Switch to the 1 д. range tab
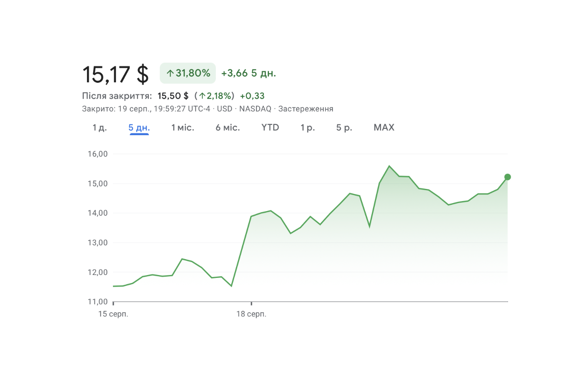 [x=100, y=128]
